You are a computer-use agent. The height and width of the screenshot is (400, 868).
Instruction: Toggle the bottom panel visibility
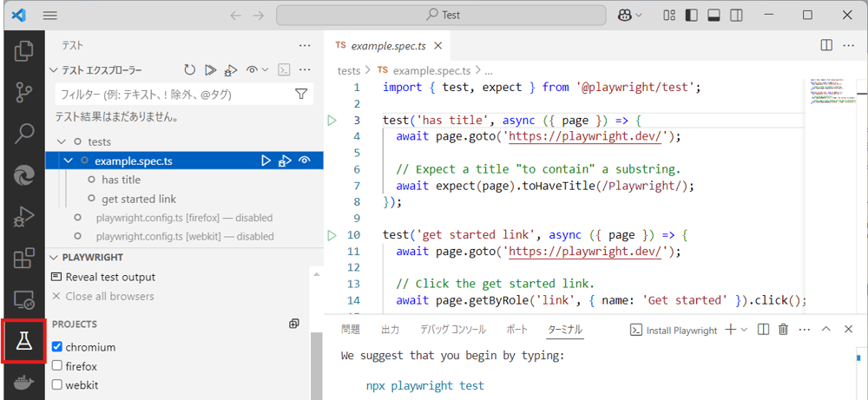(713, 16)
